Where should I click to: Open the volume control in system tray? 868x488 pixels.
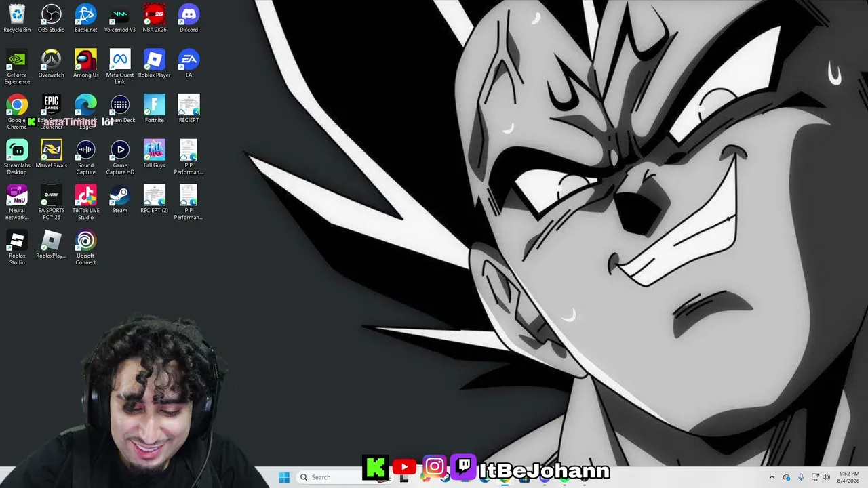[826, 477]
